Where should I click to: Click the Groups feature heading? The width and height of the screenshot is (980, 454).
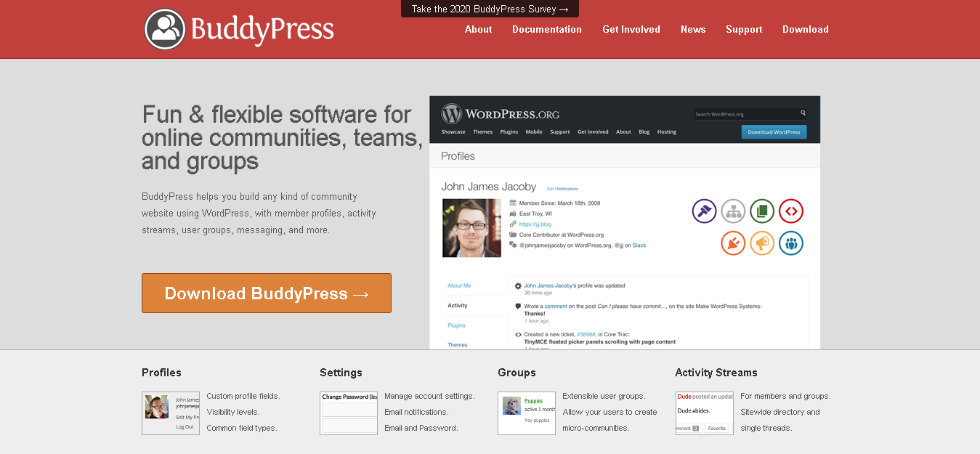(x=517, y=373)
